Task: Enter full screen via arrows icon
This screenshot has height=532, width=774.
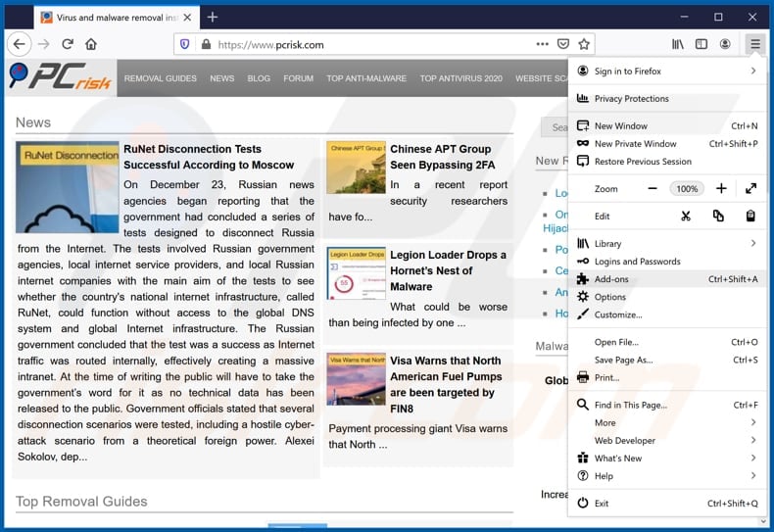Action: point(750,188)
